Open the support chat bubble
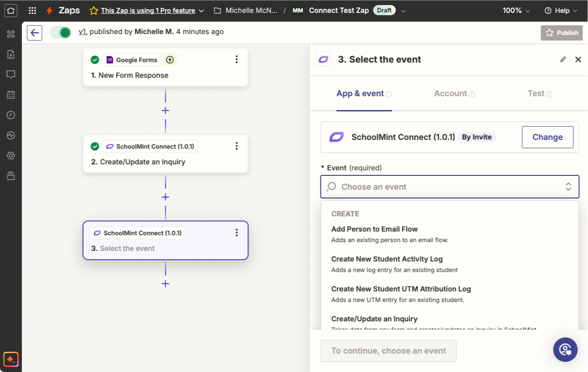Viewport: 588px width, 372px height. coord(565,350)
